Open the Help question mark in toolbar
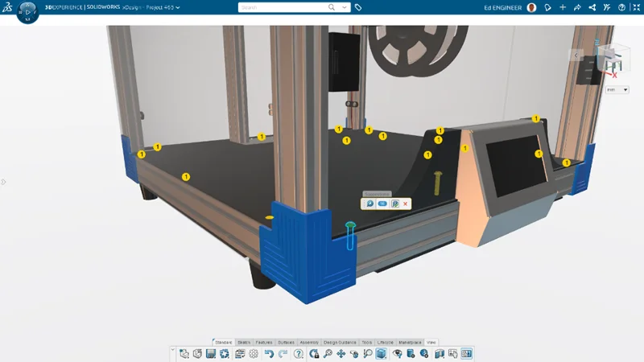644x362 pixels. [299, 354]
